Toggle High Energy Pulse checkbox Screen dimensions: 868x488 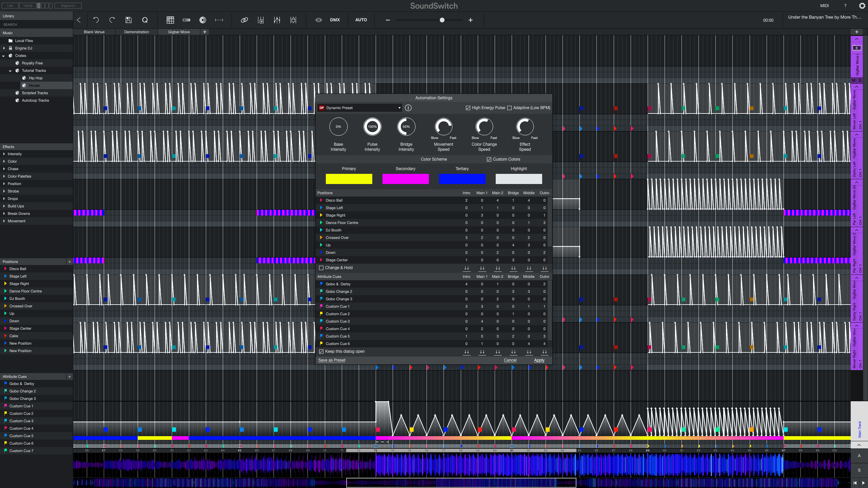tap(468, 108)
